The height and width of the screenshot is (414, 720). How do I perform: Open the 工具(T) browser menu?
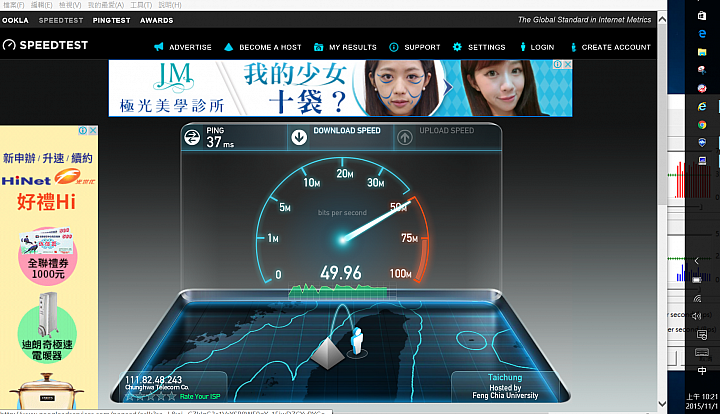(141, 5)
